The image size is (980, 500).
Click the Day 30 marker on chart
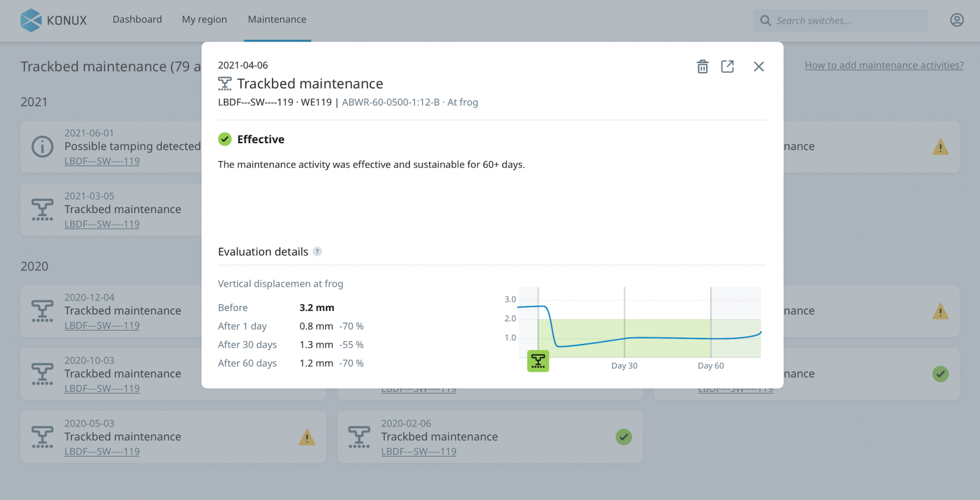tap(624, 365)
